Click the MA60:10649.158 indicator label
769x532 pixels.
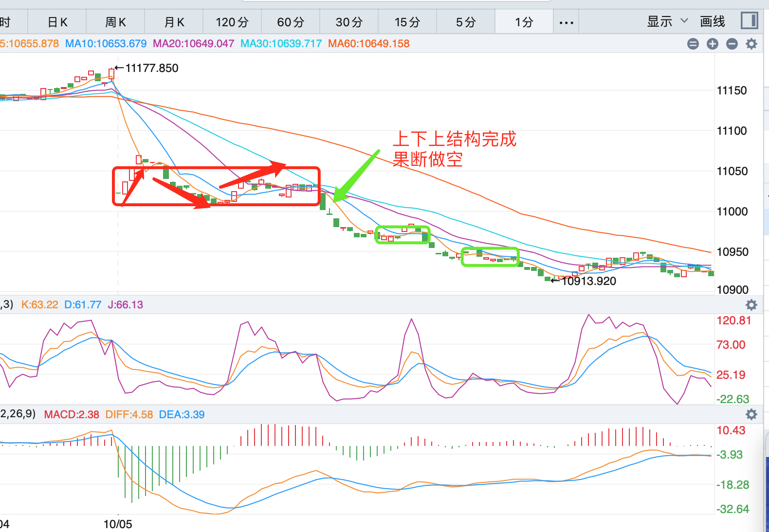369,44
